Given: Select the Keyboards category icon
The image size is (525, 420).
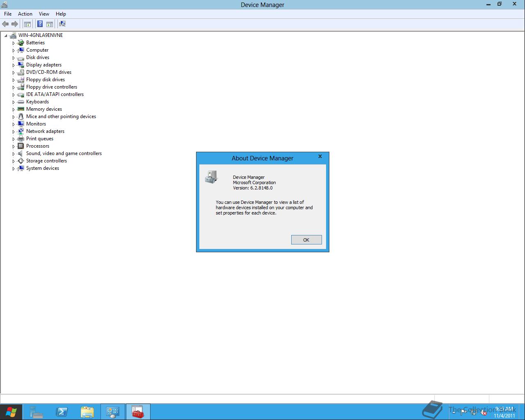Looking at the screenshot, I should point(21,102).
